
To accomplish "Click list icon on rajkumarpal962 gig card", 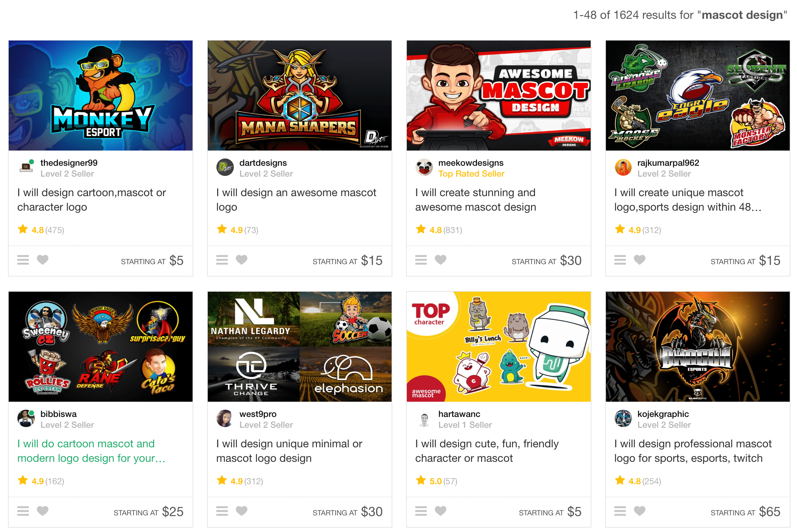I will [x=620, y=260].
